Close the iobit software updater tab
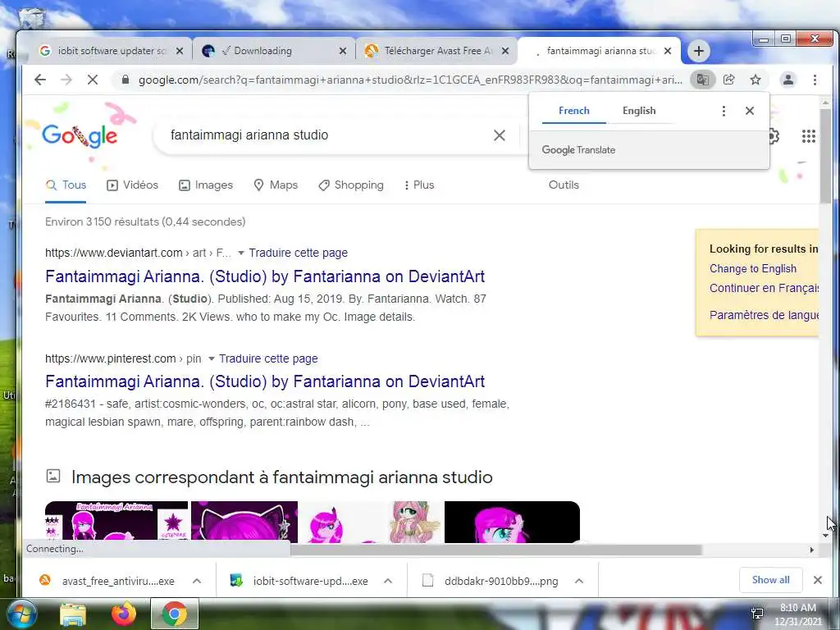The width and height of the screenshot is (840, 630). (x=180, y=51)
